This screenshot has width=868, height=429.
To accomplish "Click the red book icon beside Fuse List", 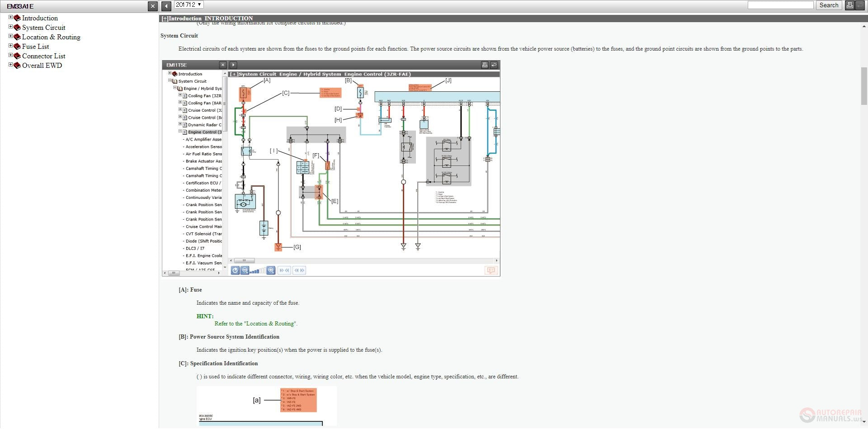I will [17, 47].
